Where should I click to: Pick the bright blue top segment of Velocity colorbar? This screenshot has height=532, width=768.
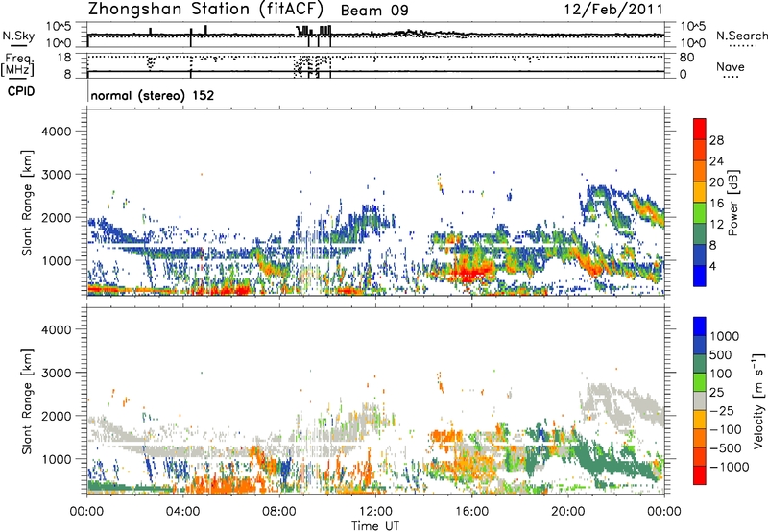coord(700,326)
